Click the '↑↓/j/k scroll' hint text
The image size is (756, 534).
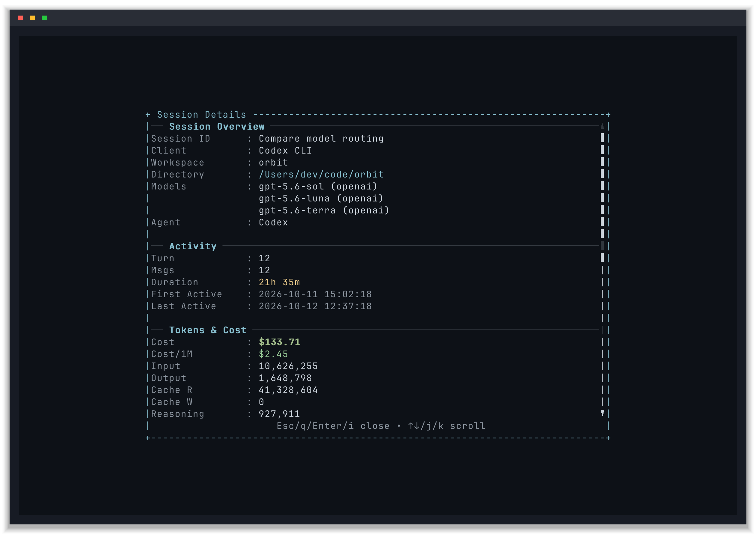447,426
